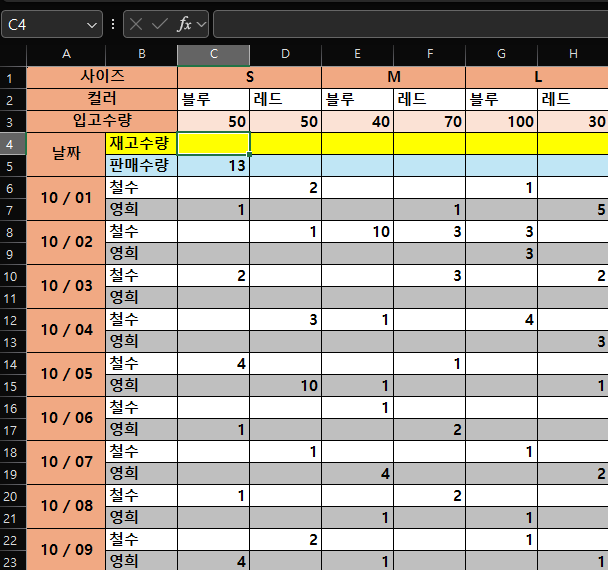Click the yellow cell D4 in 재고수량 row

(285, 143)
